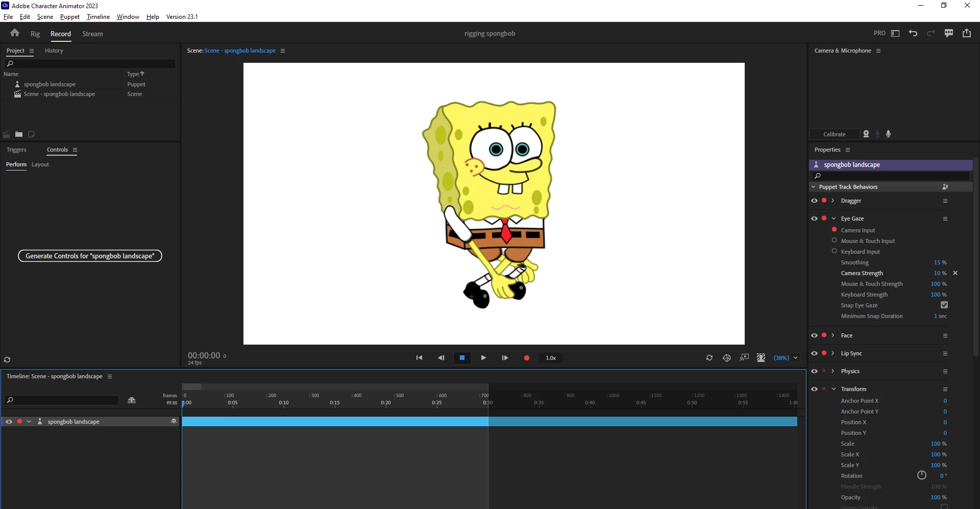Switch to the Rig workspace

(x=35, y=34)
